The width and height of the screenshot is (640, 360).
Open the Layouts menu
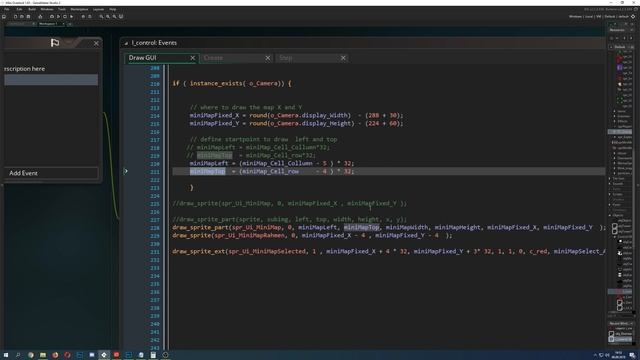tap(98, 9)
